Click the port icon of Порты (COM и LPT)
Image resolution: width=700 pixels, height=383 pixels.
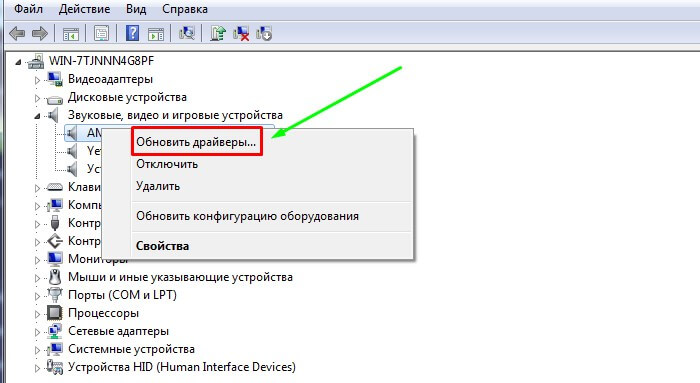click(55, 295)
